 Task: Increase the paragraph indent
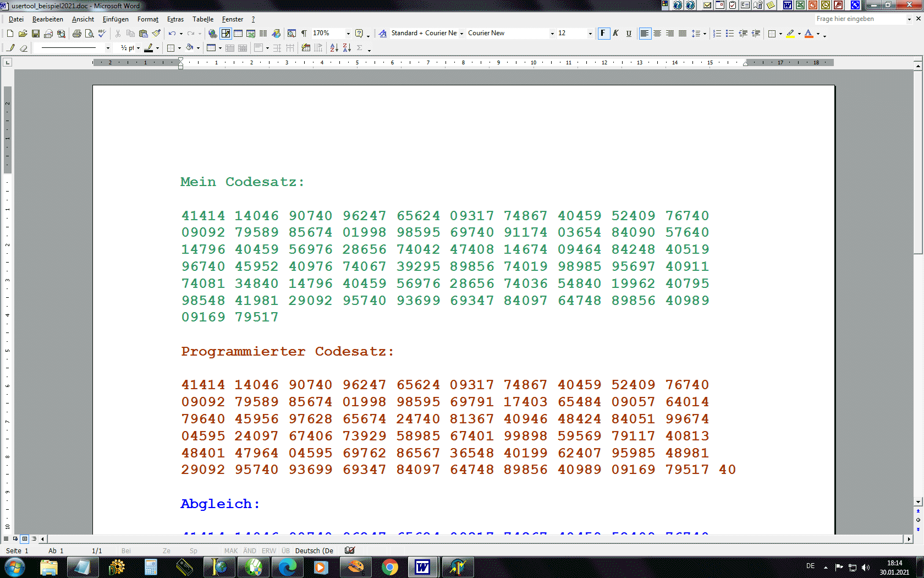(x=756, y=34)
